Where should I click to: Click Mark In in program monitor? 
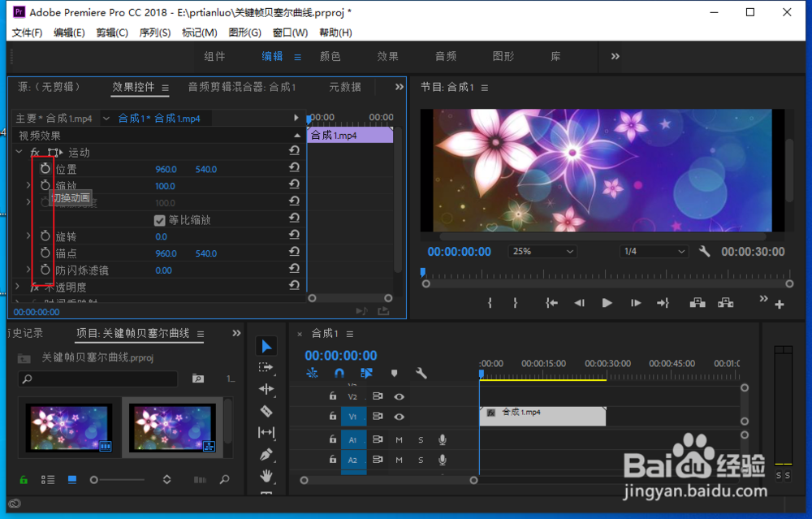tap(490, 303)
